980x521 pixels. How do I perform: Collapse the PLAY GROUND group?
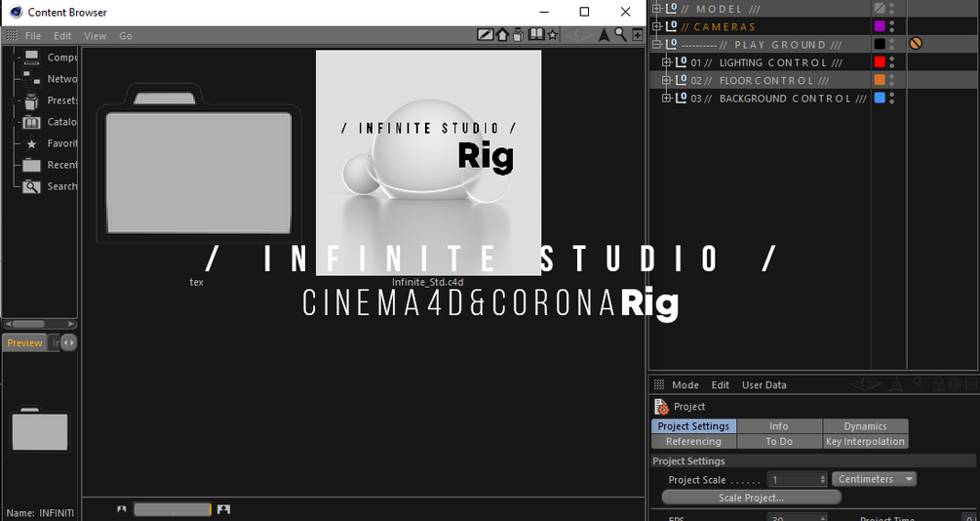click(x=656, y=45)
